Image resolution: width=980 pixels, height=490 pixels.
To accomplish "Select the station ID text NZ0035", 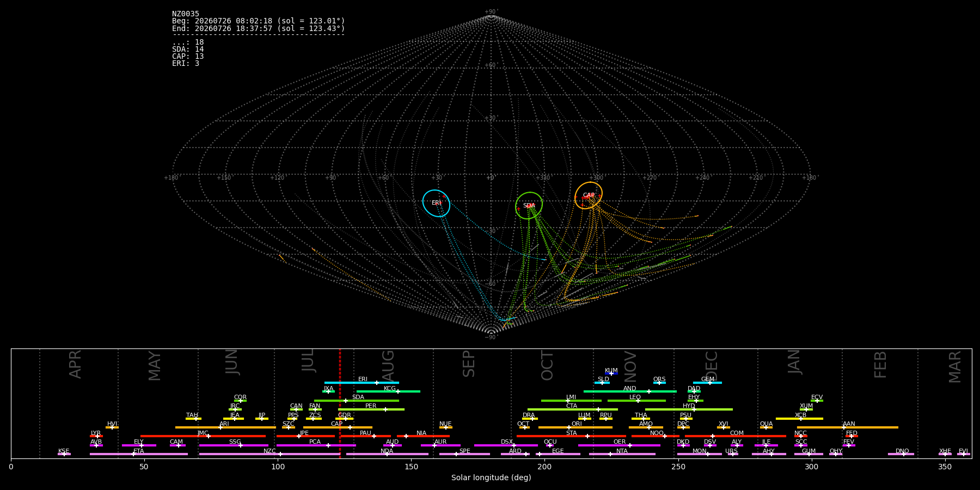I will tap(186, 14).
